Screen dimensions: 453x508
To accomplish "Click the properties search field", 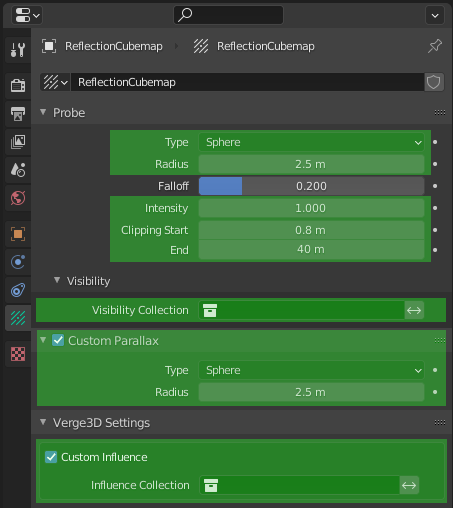I will (228, 15).
